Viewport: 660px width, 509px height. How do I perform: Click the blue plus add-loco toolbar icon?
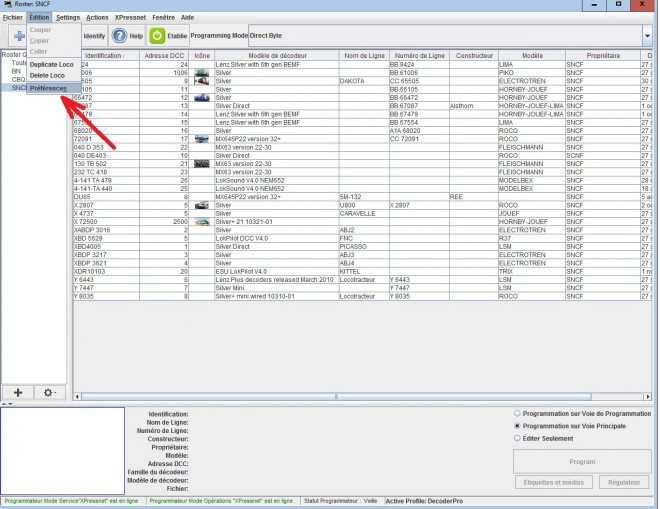(x=19, y=36)
